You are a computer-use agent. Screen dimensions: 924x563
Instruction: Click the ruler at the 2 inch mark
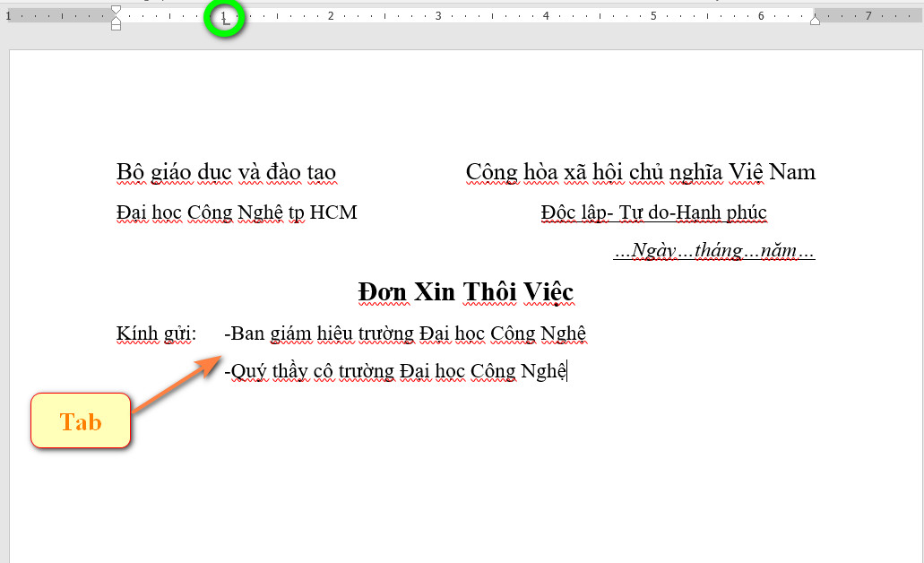coord(332,16)
